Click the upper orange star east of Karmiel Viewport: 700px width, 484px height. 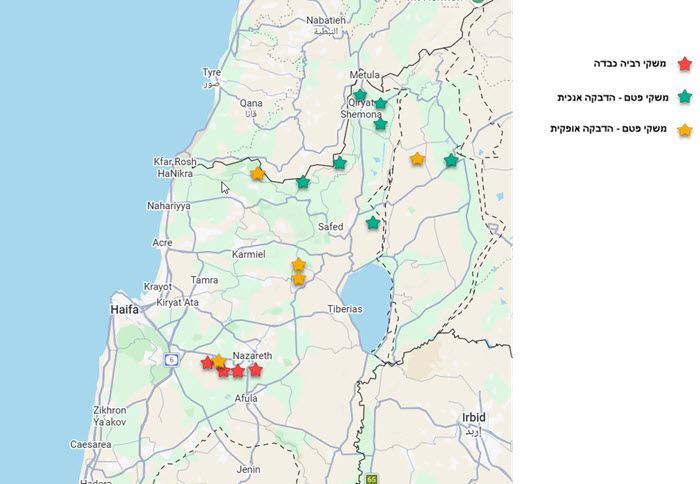[x=299, y=264]
